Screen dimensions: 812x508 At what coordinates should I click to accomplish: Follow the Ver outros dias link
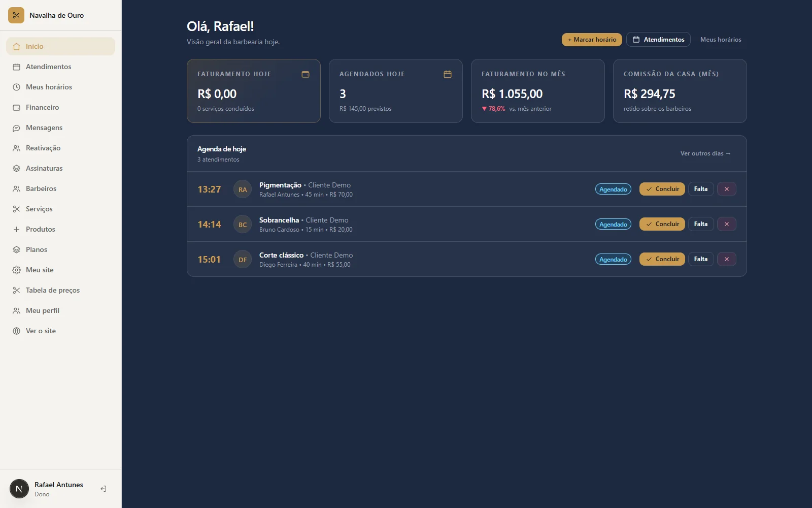point(705,153)
